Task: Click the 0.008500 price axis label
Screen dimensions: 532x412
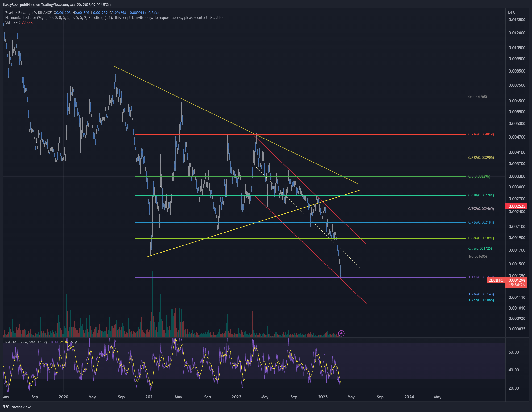Action: pyautogui.click(x=517, y=71)
